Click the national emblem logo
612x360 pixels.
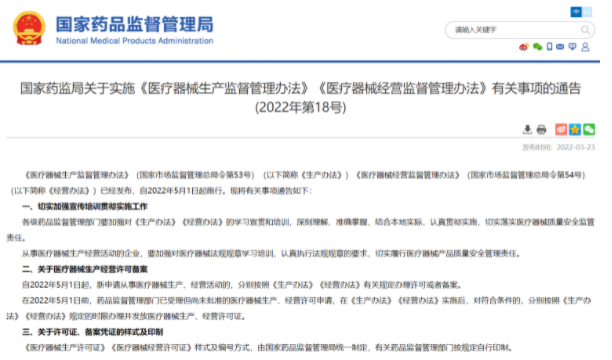click(29, 28)
